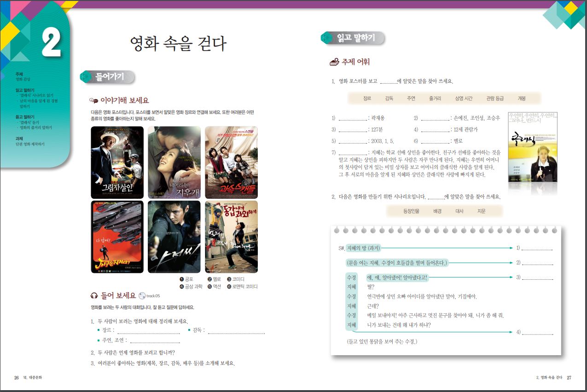
Task: Click the blank before 곽재용
Action: (x=352, y=119)
